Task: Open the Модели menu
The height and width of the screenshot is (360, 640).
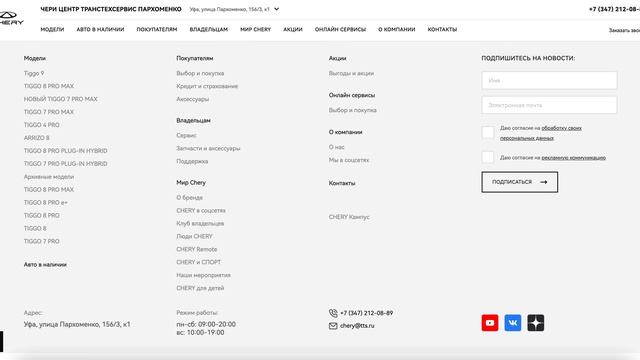Action: click(x=52, y=29)
